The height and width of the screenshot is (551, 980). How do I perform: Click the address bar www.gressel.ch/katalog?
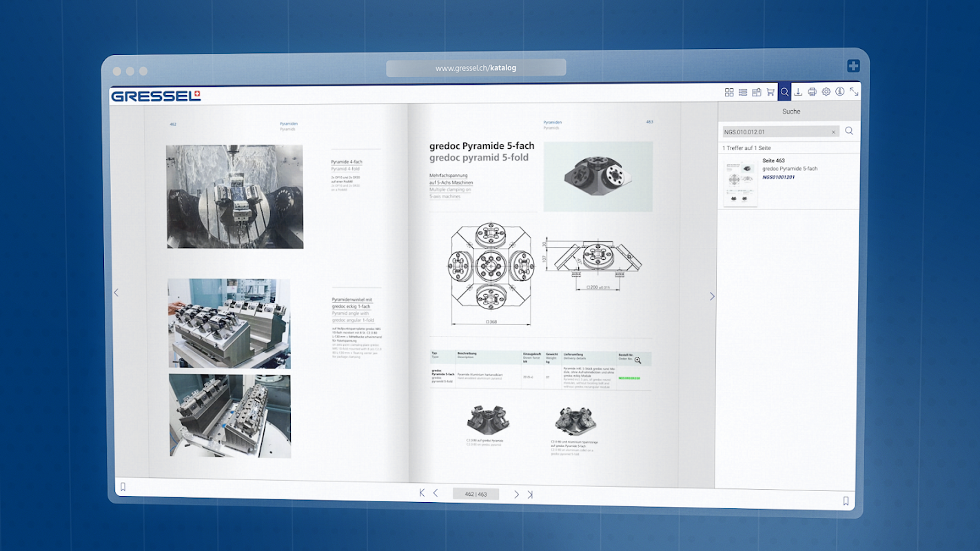(x=476, y=67)
